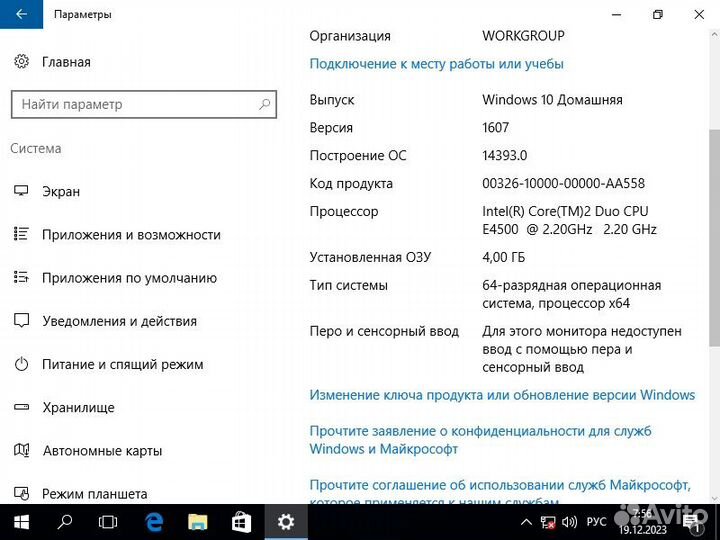The image size is (720, 540).
Task: Click the vertical scrollbar thumb
Action: pyautogui.click(x=714, y=239)
